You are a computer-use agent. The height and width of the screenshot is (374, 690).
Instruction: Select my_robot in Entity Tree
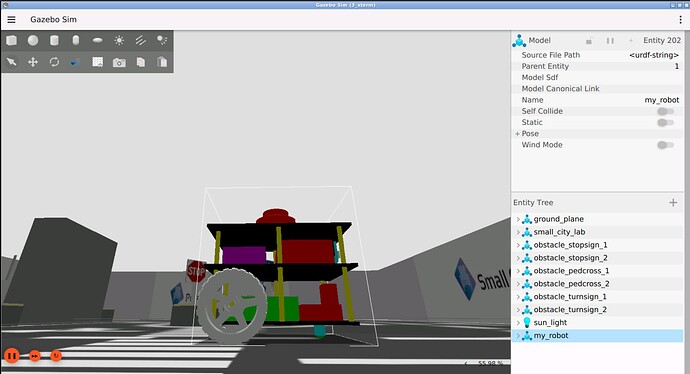point(551,336)
